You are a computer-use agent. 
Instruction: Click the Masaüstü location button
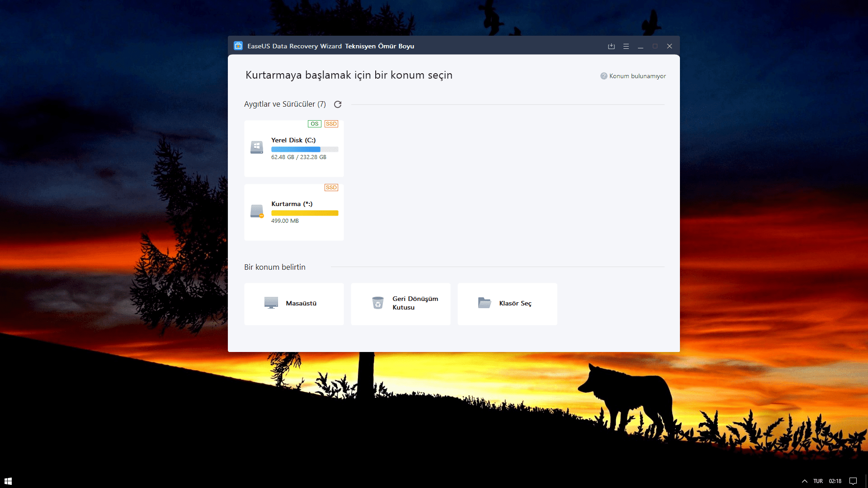tap(294, 304)
